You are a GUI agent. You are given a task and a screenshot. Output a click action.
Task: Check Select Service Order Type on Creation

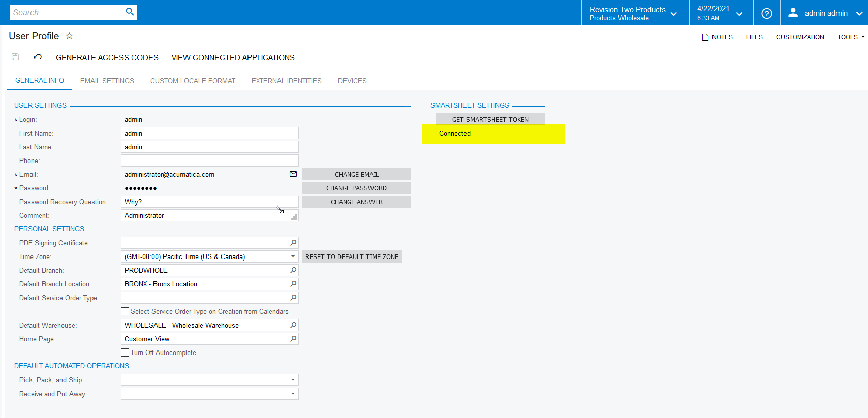pos(125,311)
